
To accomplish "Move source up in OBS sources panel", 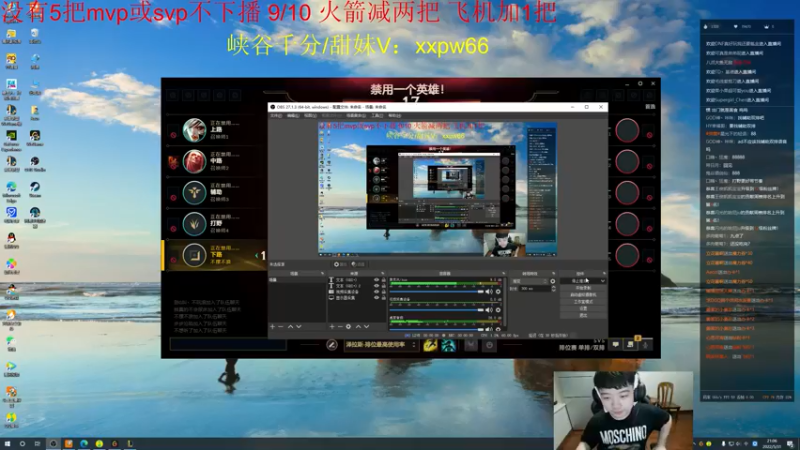I will pos(358,327).
